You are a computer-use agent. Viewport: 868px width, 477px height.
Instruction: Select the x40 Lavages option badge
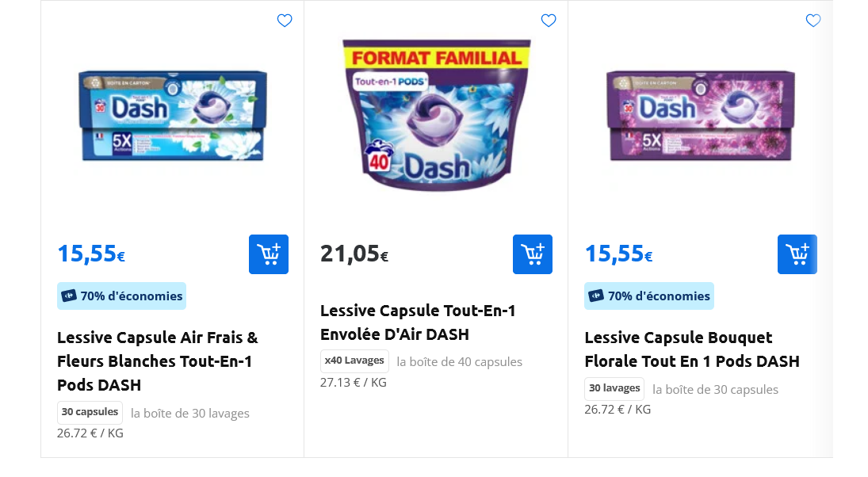pos(354,361)
